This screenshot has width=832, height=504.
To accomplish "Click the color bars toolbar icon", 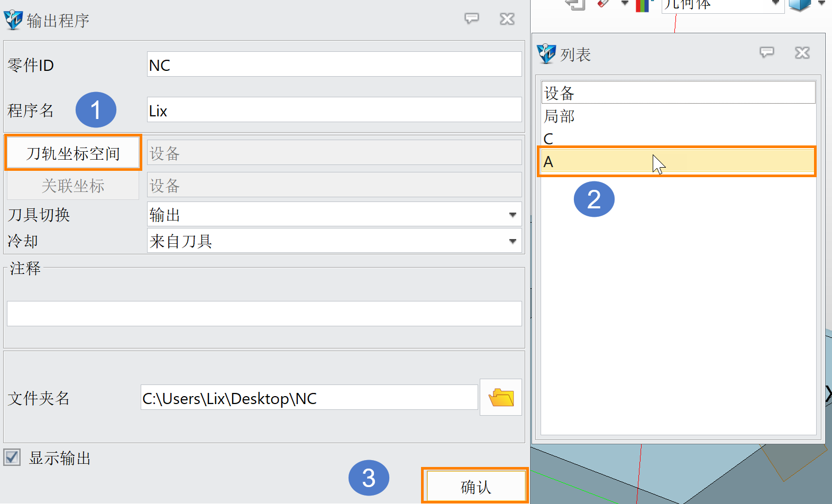I will (x=642, y=5).
